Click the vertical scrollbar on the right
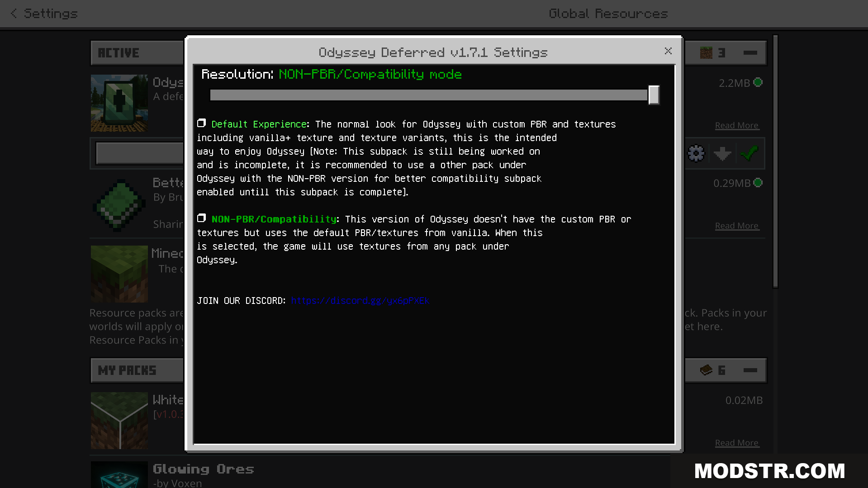 pyautogui.click(x=775, y=161)
